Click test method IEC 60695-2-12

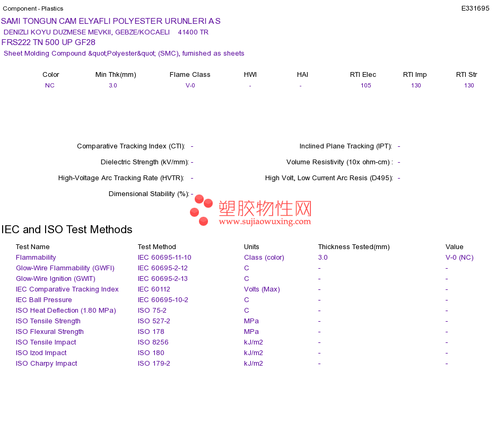tap(163, 268)
